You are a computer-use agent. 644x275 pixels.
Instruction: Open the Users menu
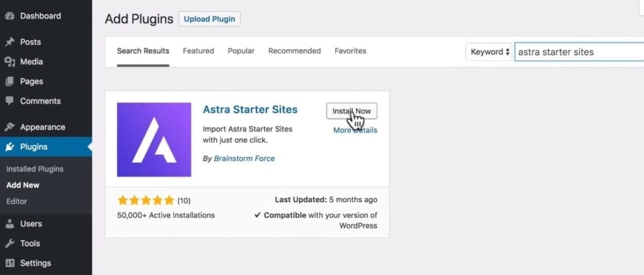coord(31,224)
